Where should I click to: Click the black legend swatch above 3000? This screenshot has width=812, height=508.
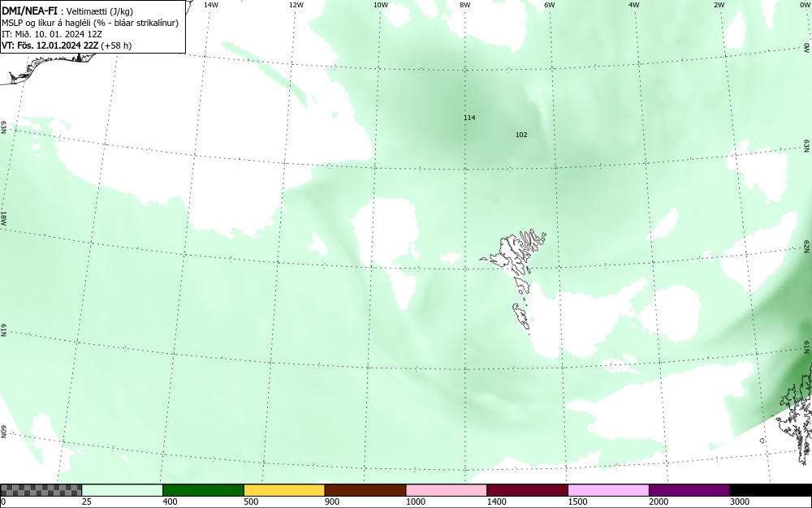pyautogui.click(x=771, y=490)
